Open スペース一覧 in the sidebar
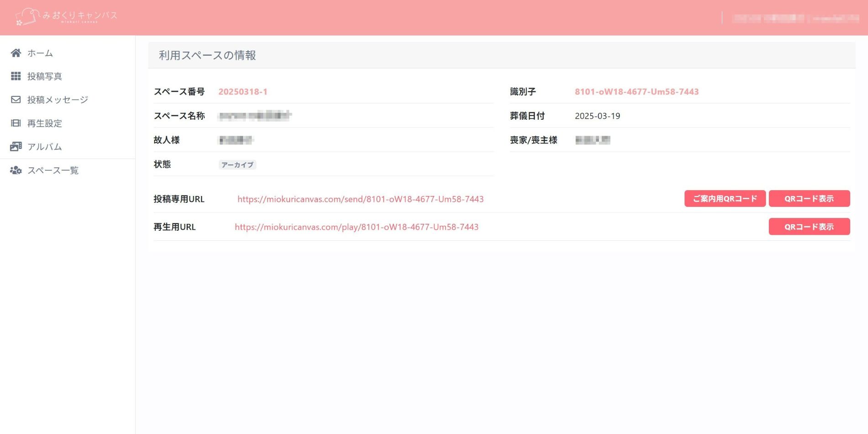 (53, 170)
